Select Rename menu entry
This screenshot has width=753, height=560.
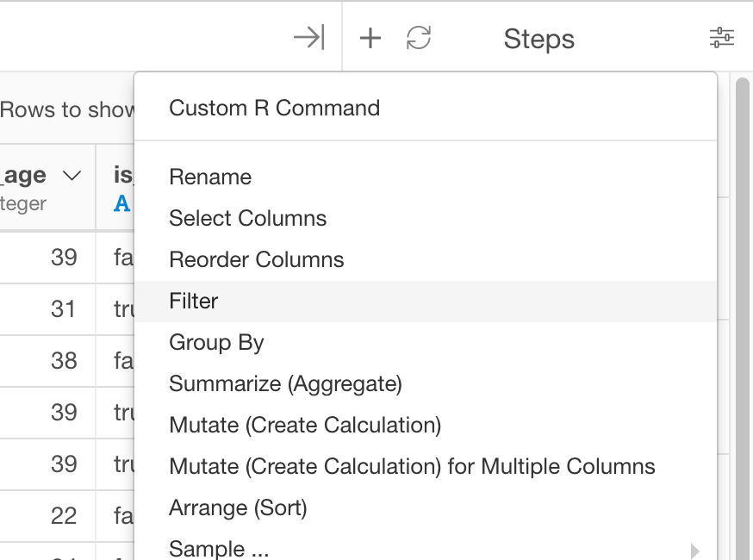pyautogui.click(x=425, y=177)
